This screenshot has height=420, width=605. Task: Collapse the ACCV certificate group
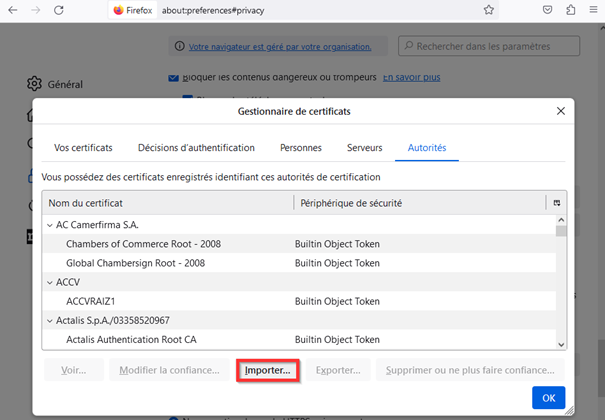pos(51,282)
